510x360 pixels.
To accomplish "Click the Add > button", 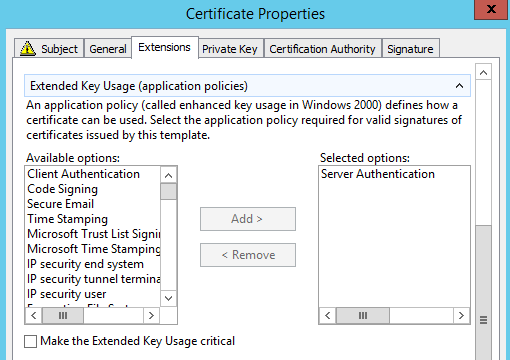I will (x=248, y=219).
